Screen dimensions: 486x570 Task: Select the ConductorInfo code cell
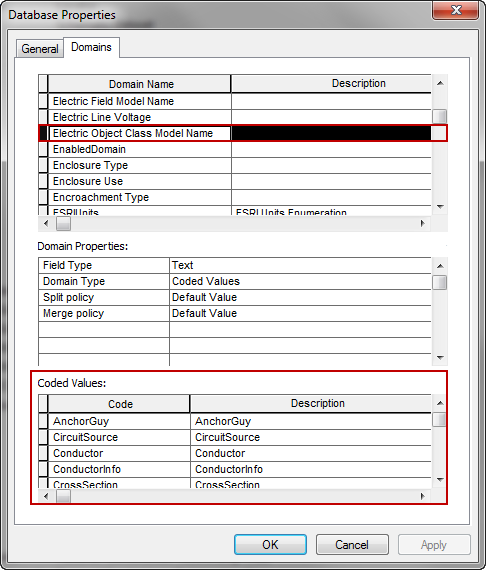pyautogui.click(x=119, y=469)
